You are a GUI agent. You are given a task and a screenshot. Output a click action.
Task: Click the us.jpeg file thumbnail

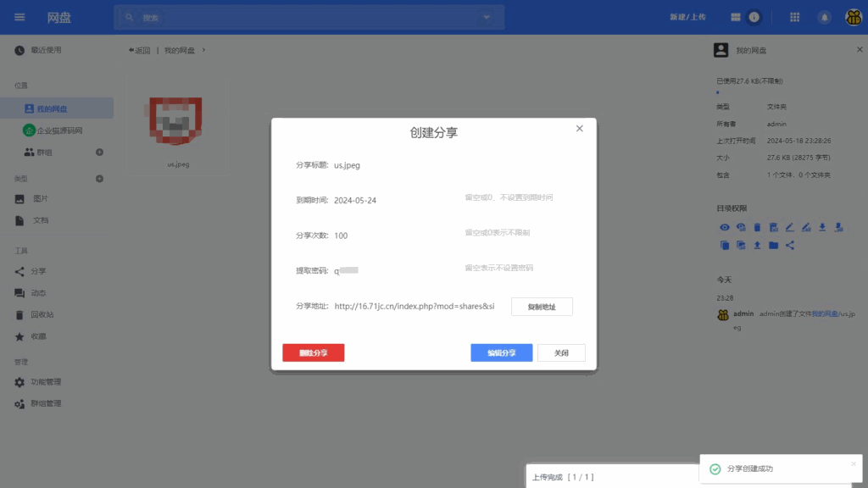(176, 121)
